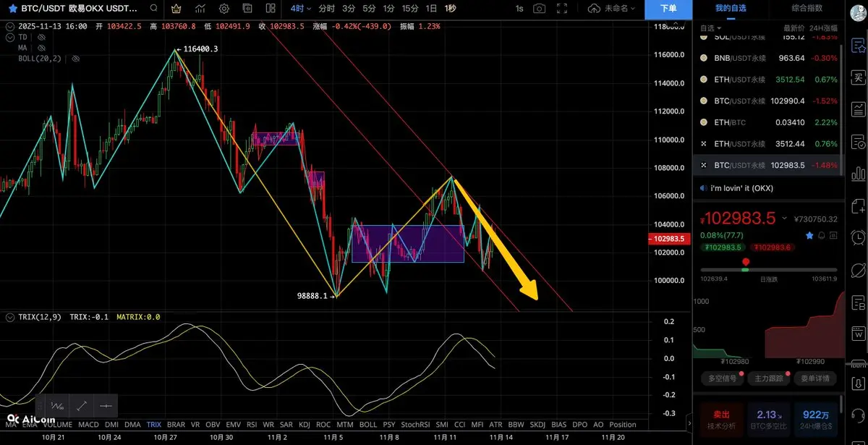Screen dimensions: 868x445
Task: Open the chart indicators icon in toolbar
Action: [201, 9]
